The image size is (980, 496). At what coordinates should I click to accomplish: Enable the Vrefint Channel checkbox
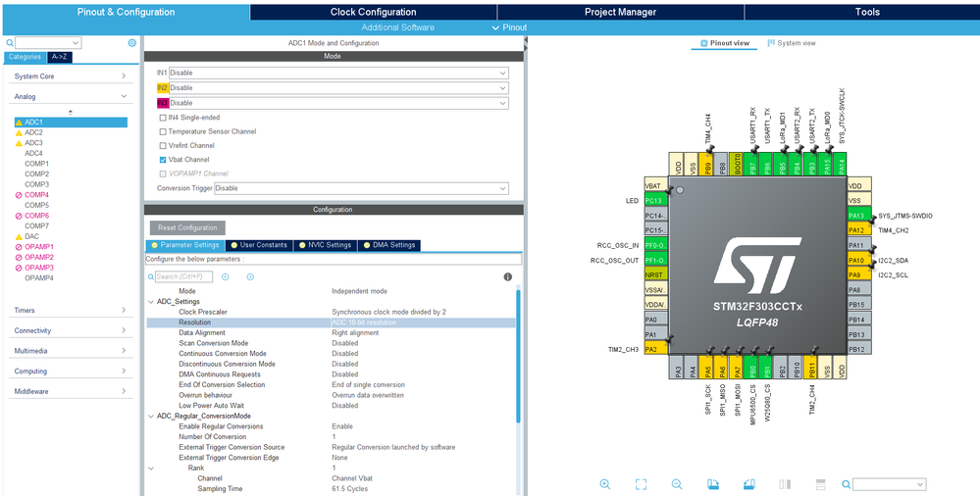tap(163, 145)
